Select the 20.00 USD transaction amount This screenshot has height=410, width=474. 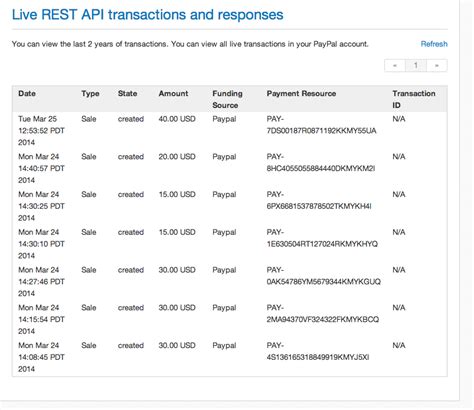point(177,157)
